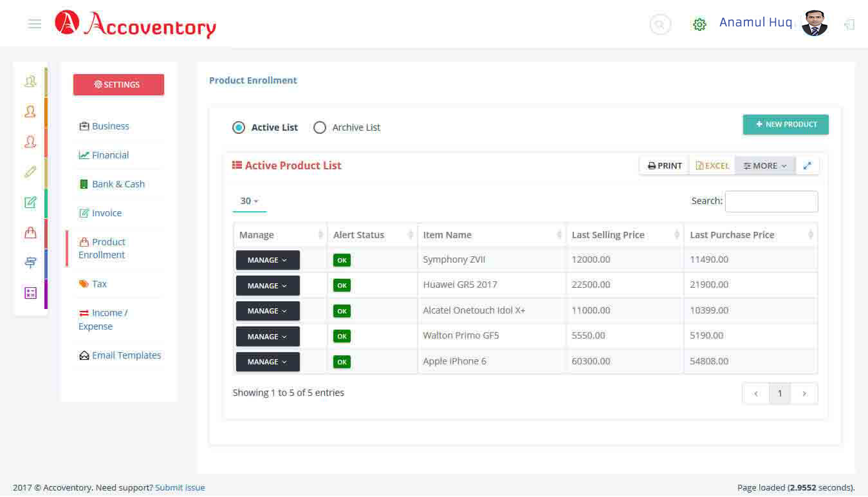Open Product Enrollment menu item
Screen dimensions: 868x497
102,248
